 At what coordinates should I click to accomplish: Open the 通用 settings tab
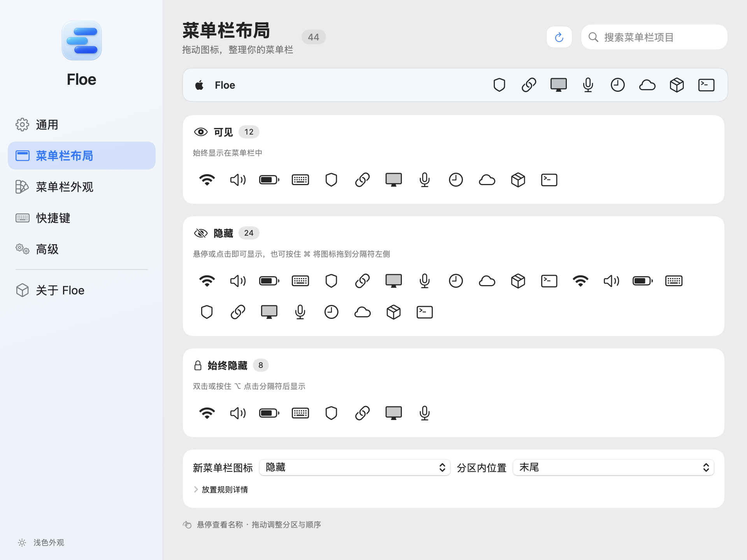pos(82,124)
